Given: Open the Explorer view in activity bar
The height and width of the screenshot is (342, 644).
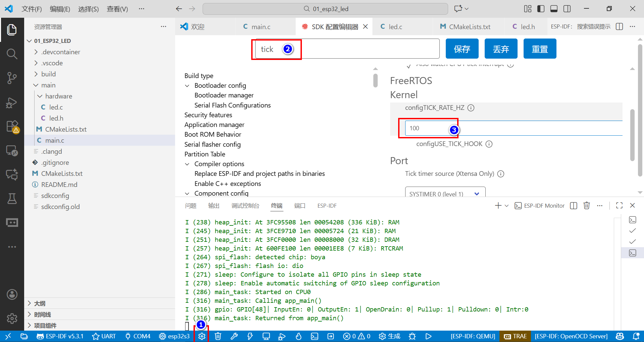Looking at the screenshot, I should pyautogui.click(x=12, y=29).
